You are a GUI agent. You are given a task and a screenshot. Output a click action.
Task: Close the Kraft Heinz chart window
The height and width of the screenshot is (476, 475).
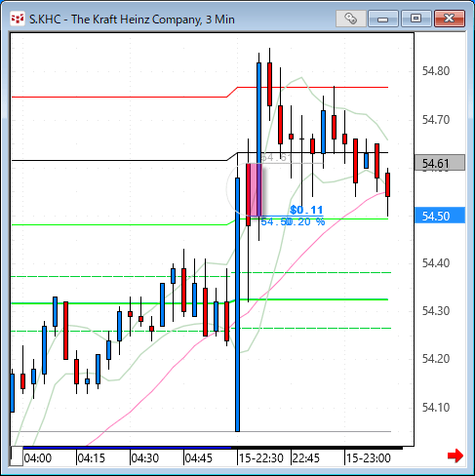click(450, 19)
